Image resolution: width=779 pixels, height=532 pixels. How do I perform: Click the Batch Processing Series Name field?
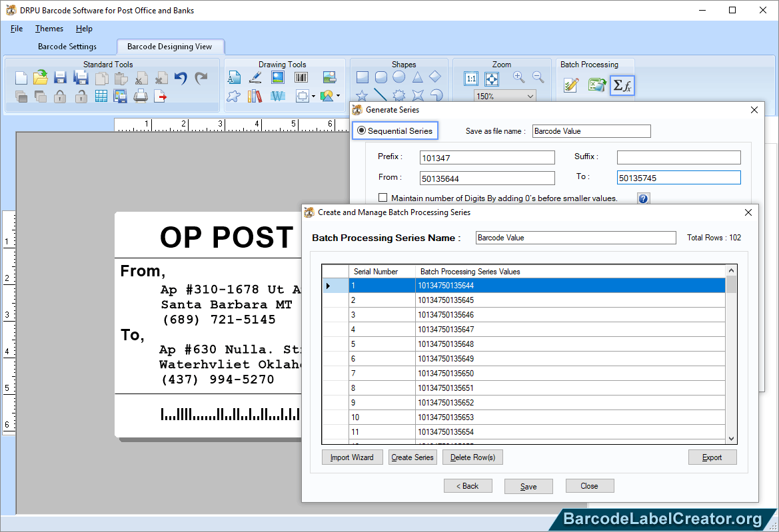pyautogui.click(x=576, y=238)
